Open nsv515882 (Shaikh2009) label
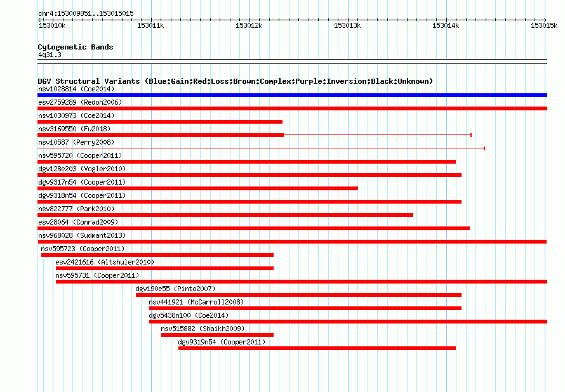This screenshot has width=565, height=392. click(203, 329)
